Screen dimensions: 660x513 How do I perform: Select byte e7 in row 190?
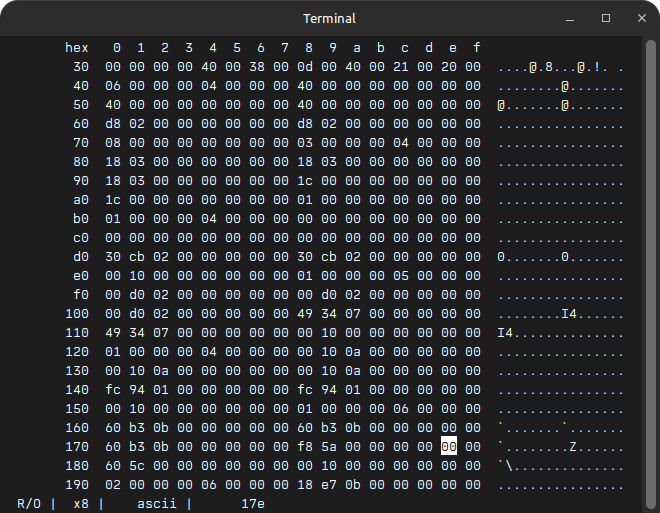(x=329, y=484)
